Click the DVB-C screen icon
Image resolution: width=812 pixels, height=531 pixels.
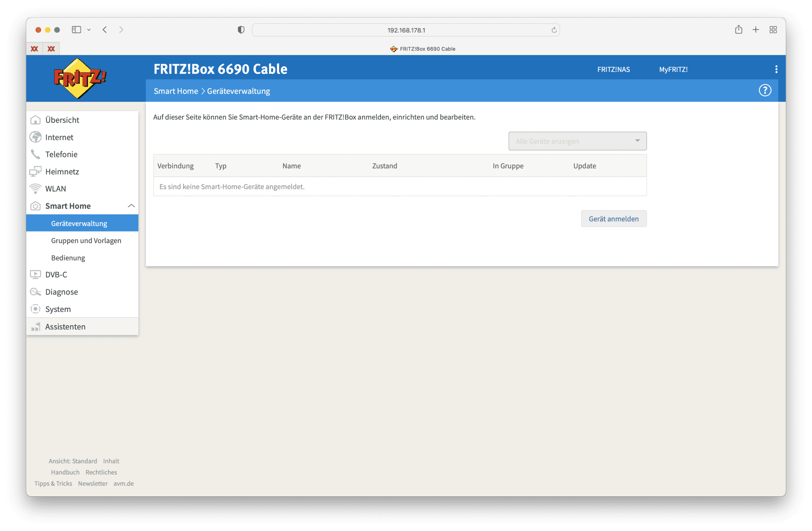36,274
